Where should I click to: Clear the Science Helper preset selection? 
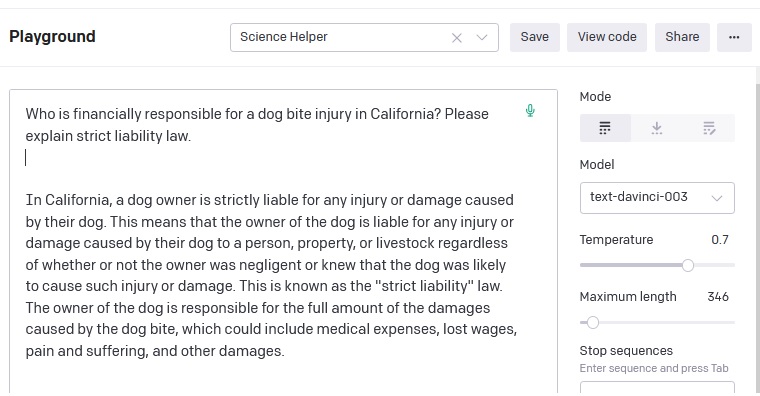tap(457, 38)
